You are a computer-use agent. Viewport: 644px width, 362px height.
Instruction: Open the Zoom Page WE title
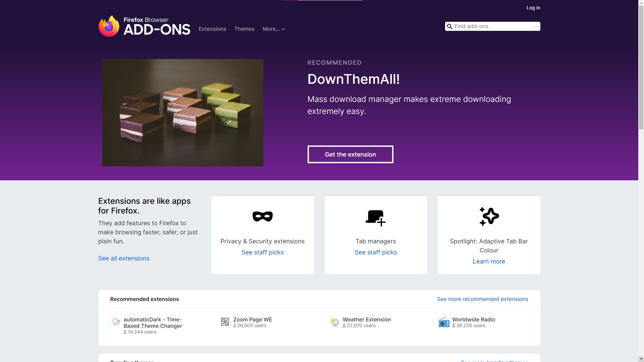pos(252,320)
